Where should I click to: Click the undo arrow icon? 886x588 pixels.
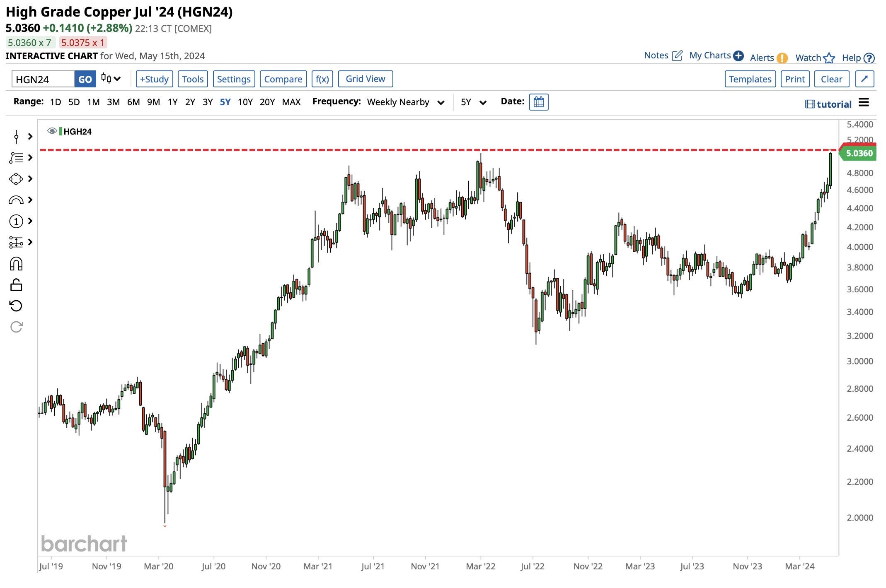(x=16, y=306)
